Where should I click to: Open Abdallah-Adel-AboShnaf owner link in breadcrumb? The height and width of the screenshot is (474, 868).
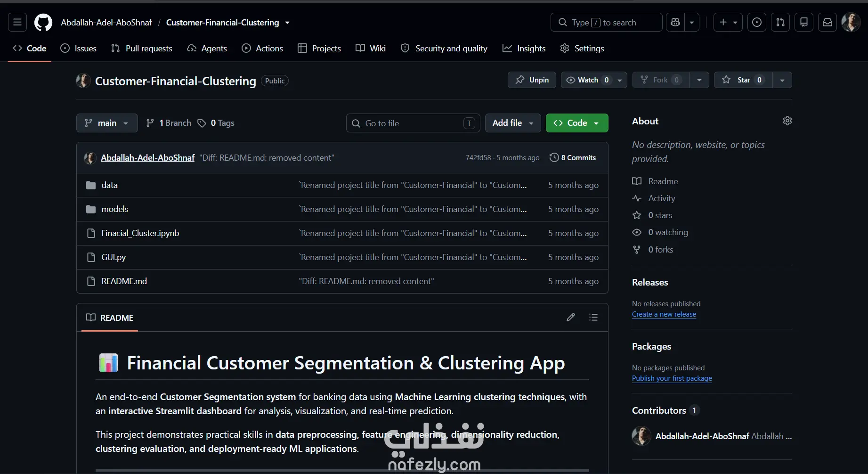(x=106, y=23)
